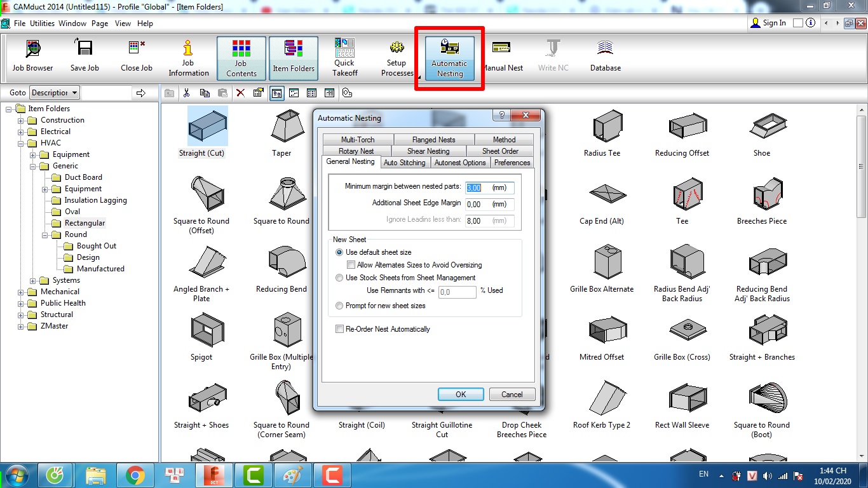Open Quick Takeoff
Viewport: 868px width, 488px height.
pyautogui.click(x=345, y=57)
